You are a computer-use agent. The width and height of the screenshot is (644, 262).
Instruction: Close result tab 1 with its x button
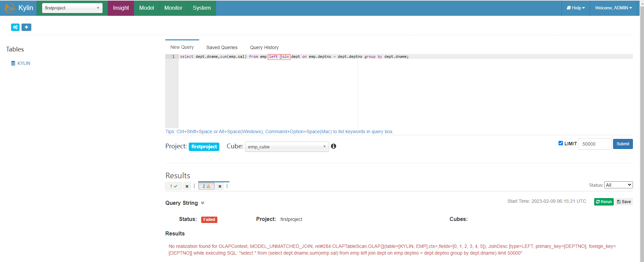tap(187, 186)
